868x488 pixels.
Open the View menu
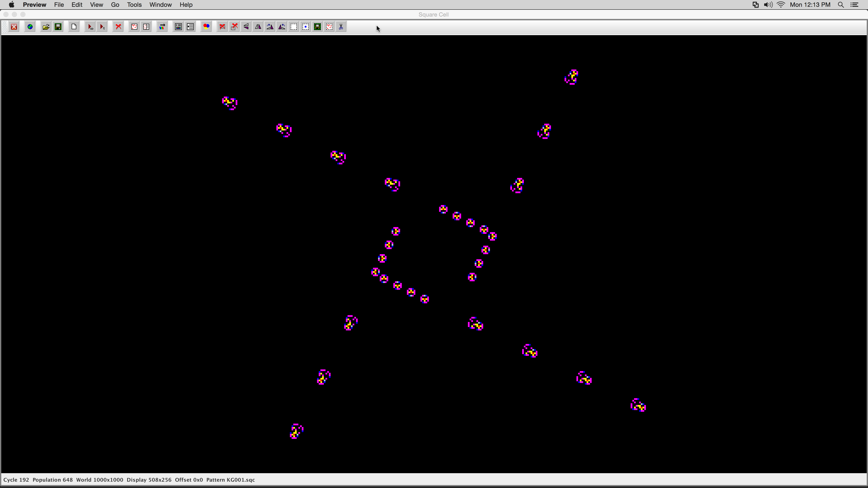point(96,5)
